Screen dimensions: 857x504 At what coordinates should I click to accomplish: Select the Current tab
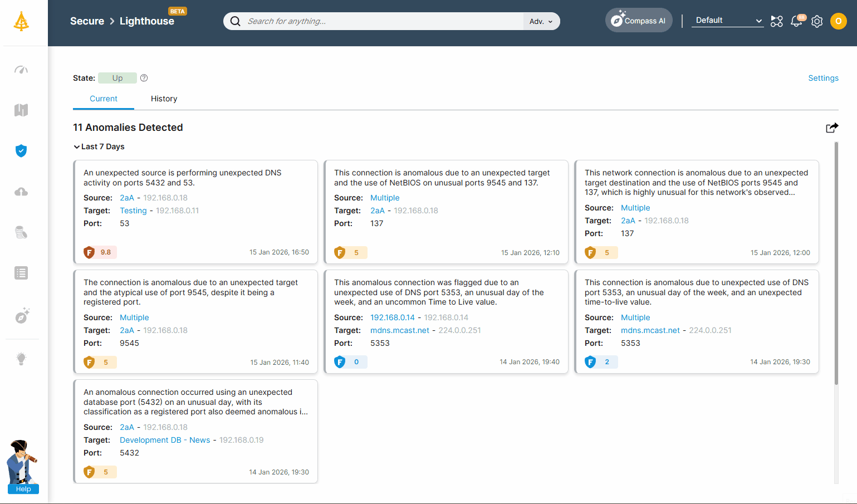click(x=104, y=99)
